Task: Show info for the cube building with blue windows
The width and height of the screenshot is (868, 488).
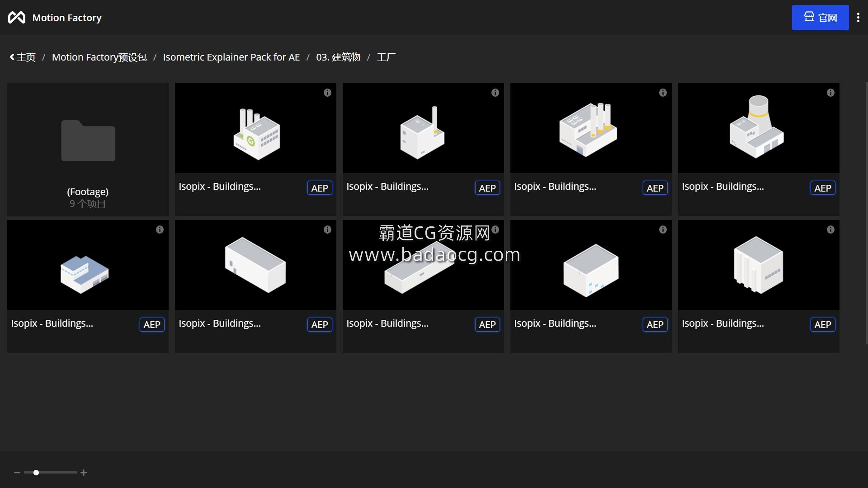Action: click(663, 230)
